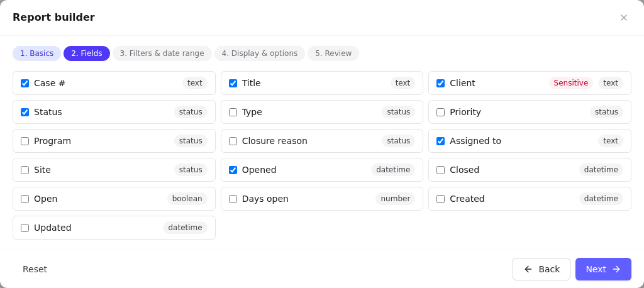
Task: Check the Site field checkbox
Action: click(25, 170)
